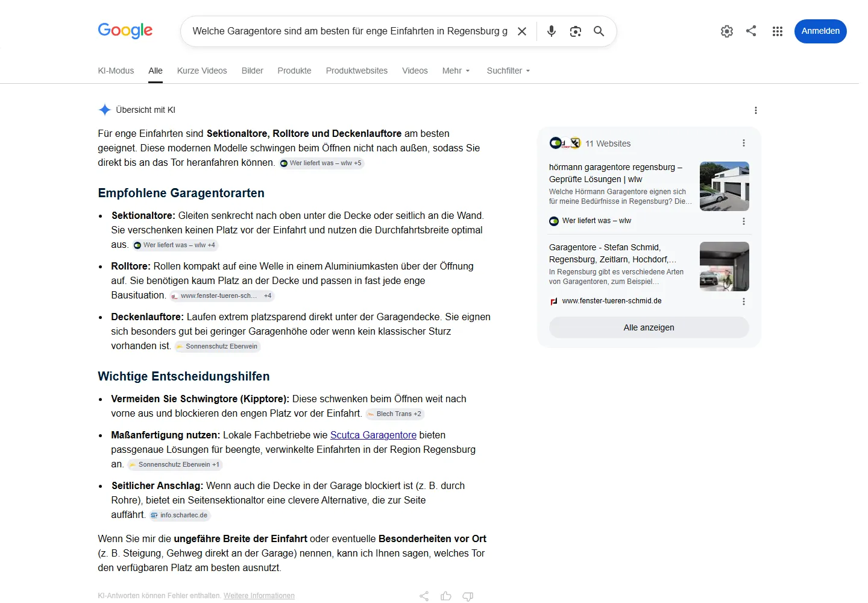Click Alle anzeigen button
This screenshot has height=603, width=868.
649,327
